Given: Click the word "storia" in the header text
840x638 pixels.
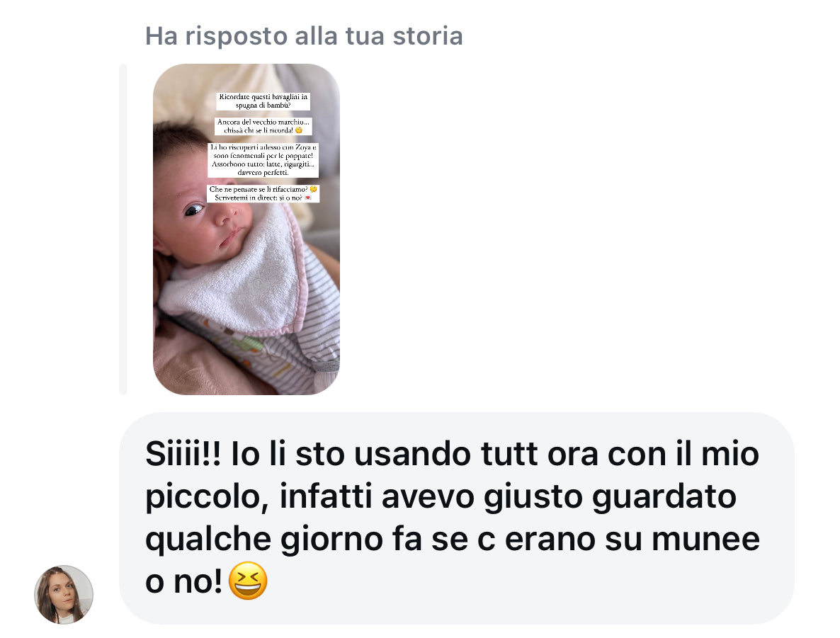Looking at the screenshot, I should point(428,36).
